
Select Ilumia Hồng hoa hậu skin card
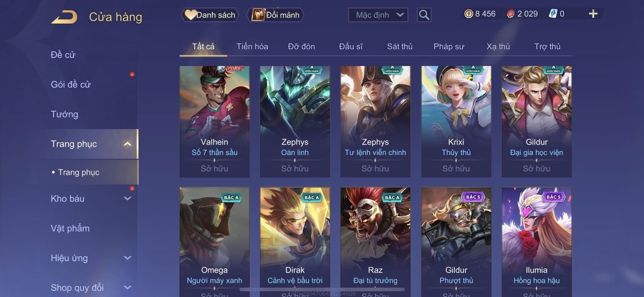(536, 242)
